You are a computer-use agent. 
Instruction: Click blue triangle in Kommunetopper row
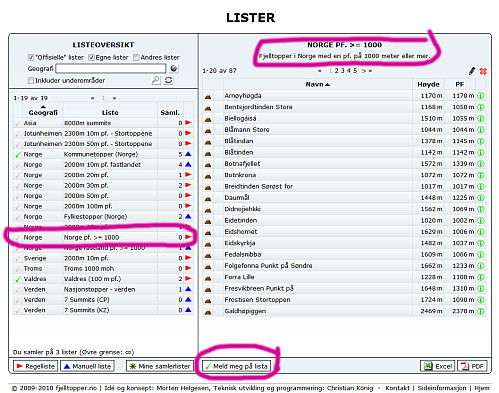point(188,154)
